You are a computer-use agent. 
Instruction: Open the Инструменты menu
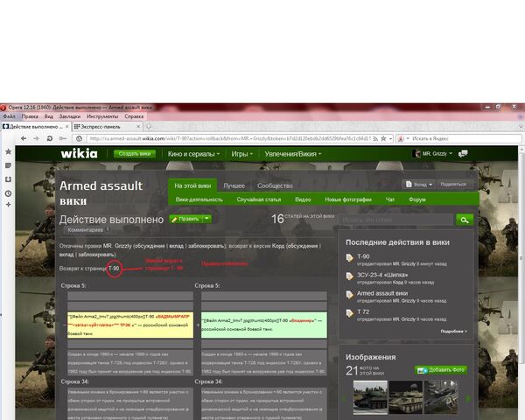pyautogui.click(x=102, y=116)
